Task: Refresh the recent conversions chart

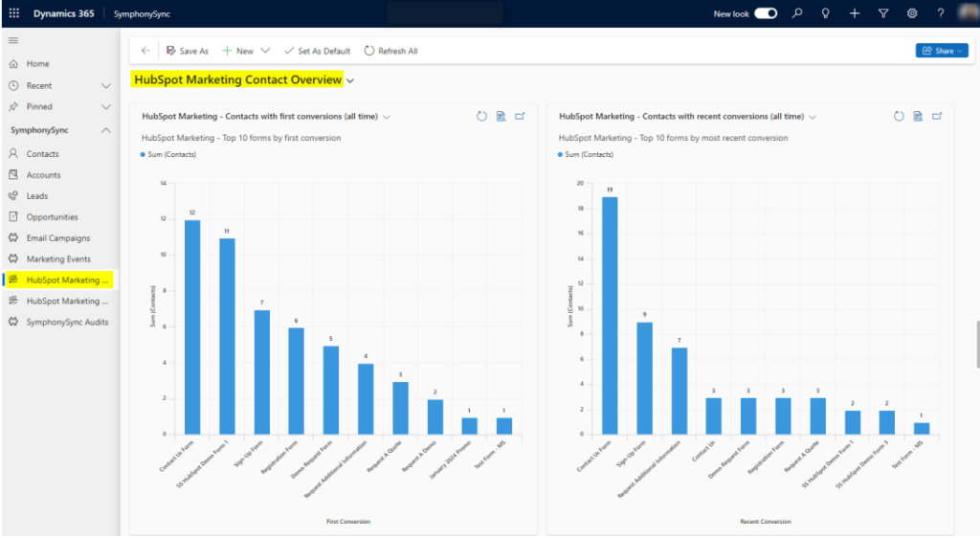Action: point(899,116)
